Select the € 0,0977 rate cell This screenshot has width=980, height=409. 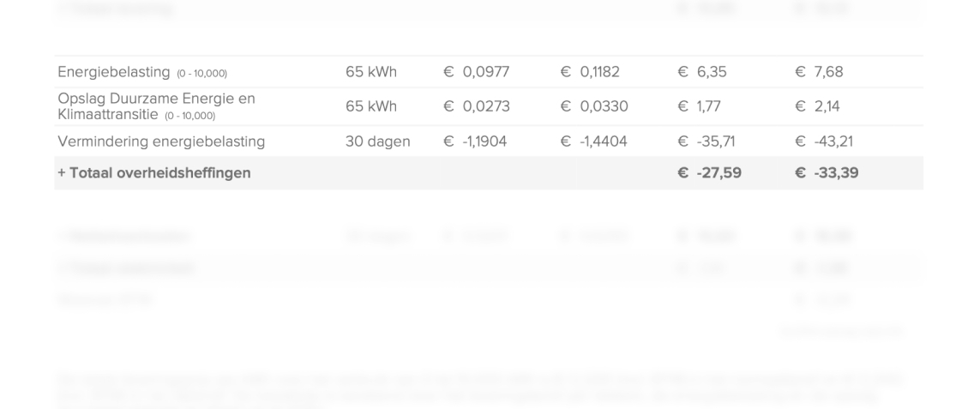point(476,72)
